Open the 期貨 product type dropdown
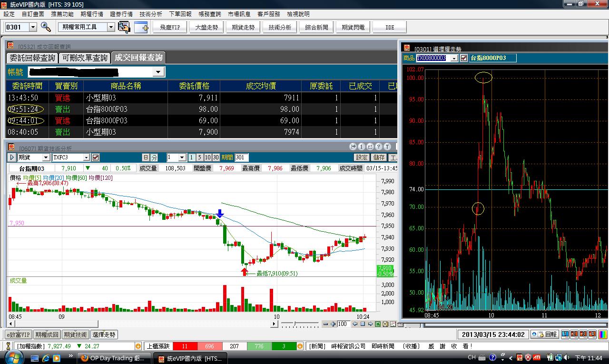Image resolution: width=609 pixels, height=364 pixels. click(x=46, y=157)
